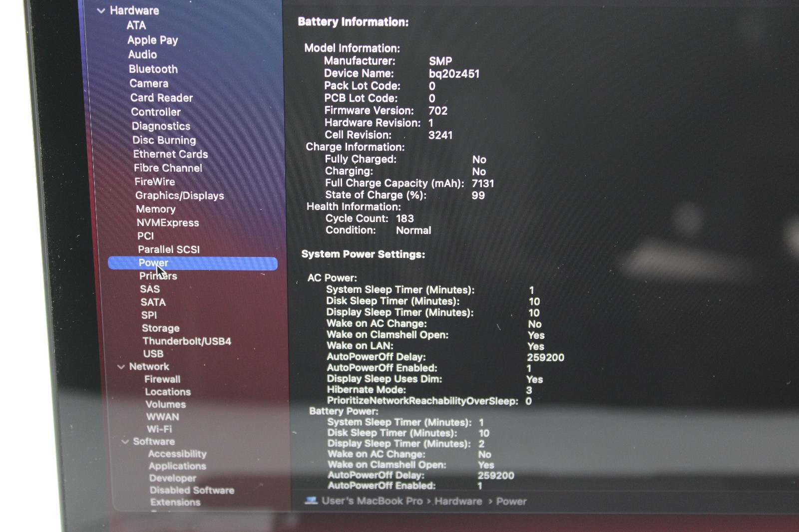Select SATA in the sidebar
The width and height of the screenshot is (799, 532).
point(153,302)
